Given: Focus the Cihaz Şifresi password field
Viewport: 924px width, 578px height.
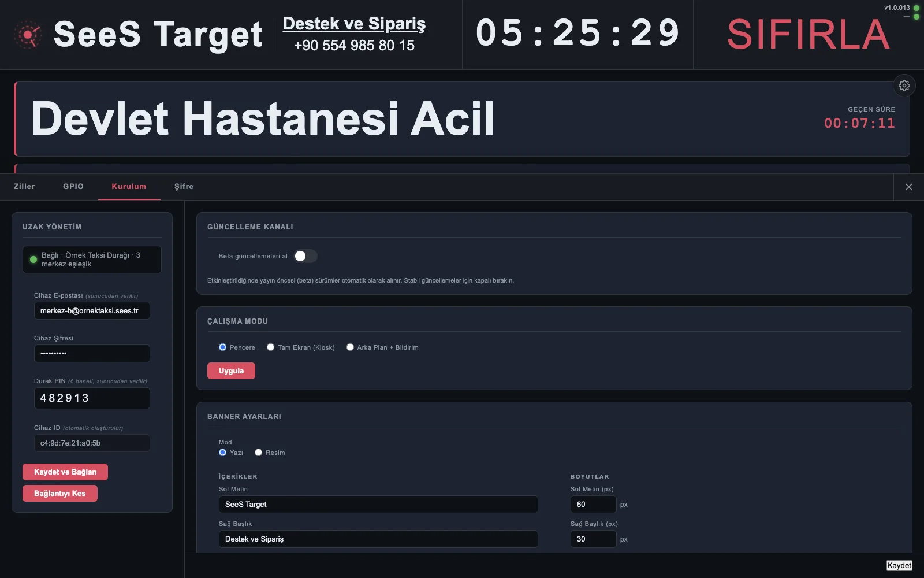Looking at the screenshot, I should 92,354.
